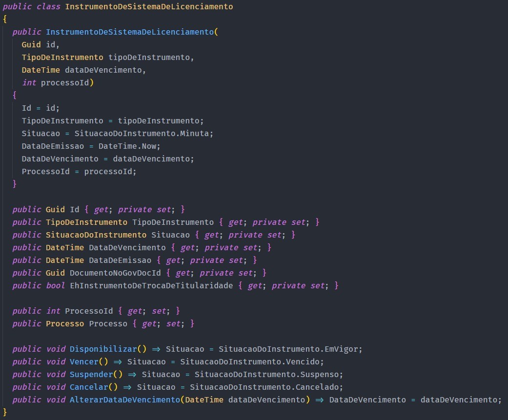
Task: Click the DocumentoNoGovDocId property
Action: [x=115, y=273]
